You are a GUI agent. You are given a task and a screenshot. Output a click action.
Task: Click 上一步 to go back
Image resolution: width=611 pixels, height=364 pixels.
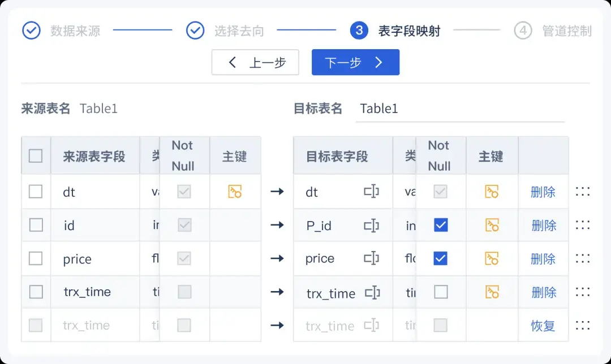255,62
